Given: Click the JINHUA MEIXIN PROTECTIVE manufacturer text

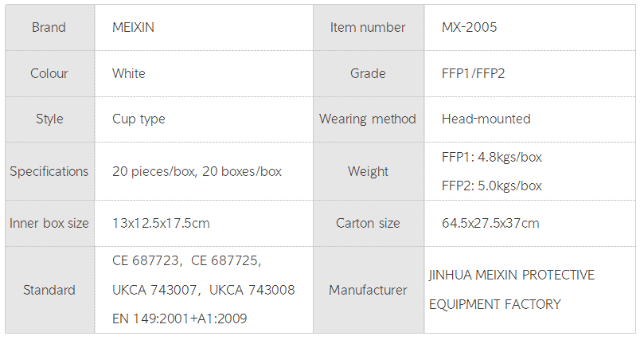Looking at the screenshot, I should [x=511, y=276].
